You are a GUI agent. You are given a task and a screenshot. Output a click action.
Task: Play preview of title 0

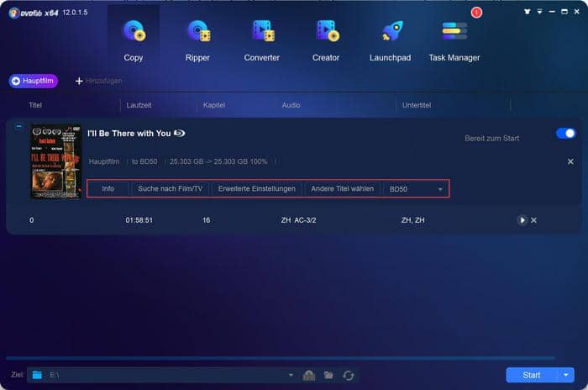(x=522, y=220)
